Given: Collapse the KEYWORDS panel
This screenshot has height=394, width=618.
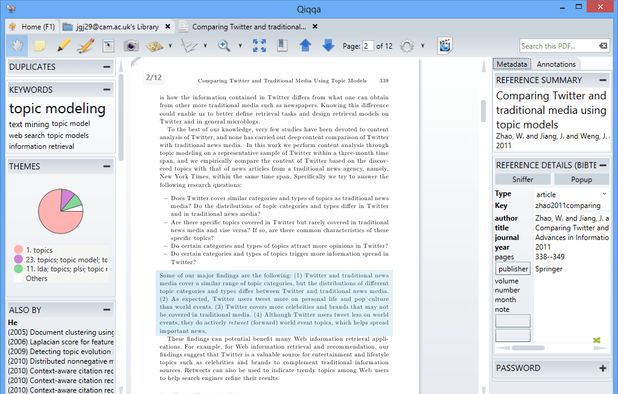Looking at the screenshot, I should 106,90.
